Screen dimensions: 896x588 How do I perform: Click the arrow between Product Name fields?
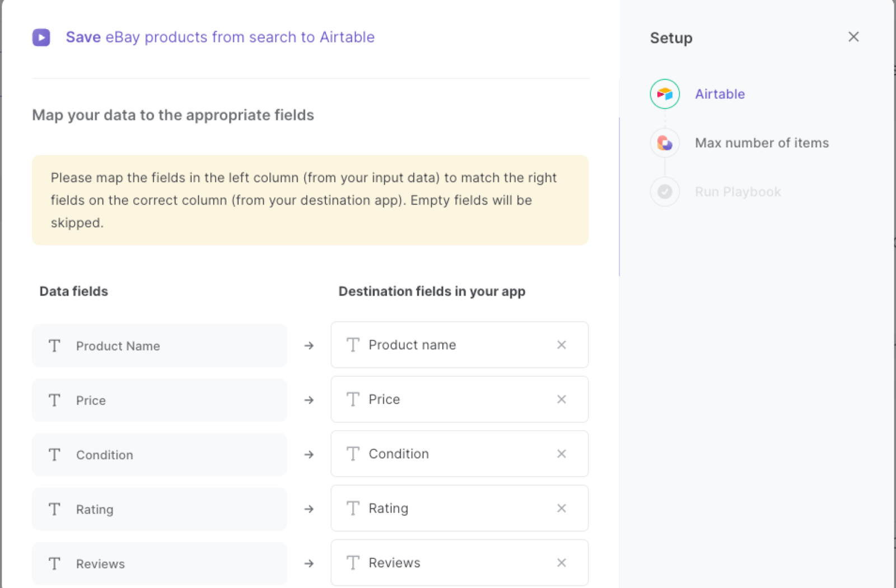[309, 346]
